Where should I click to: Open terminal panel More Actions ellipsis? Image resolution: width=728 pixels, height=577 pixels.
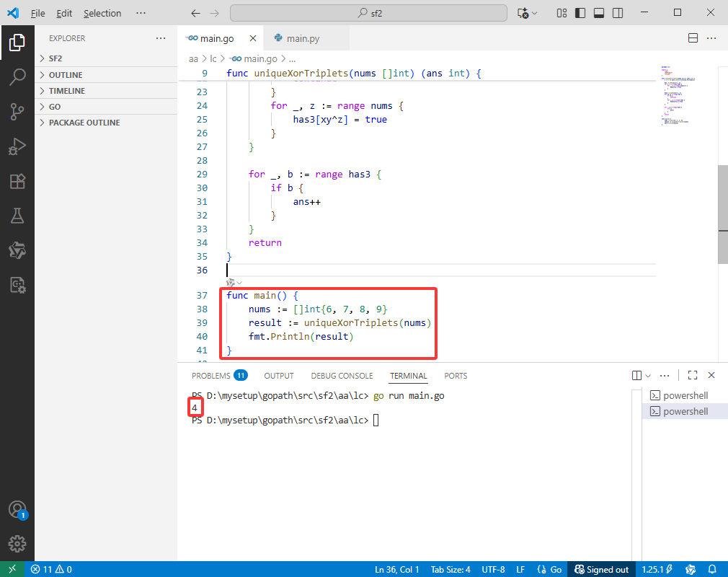665,375
